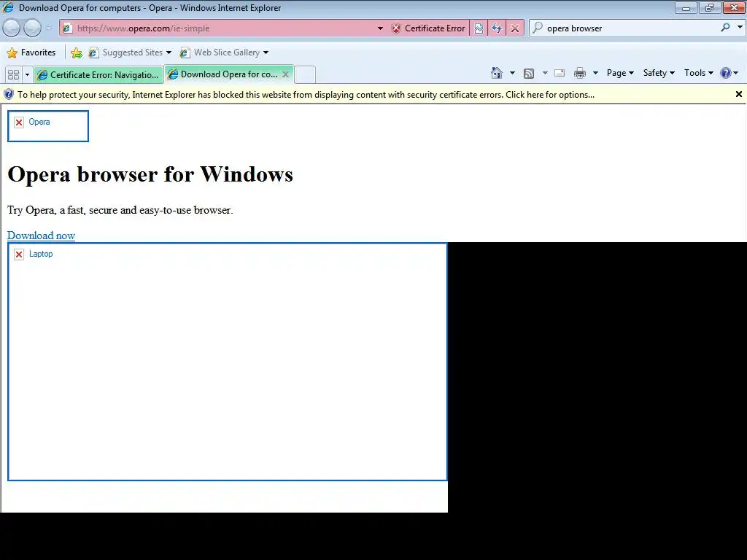Click the Internet Explorer icon in title bar

tap(8, 7)
